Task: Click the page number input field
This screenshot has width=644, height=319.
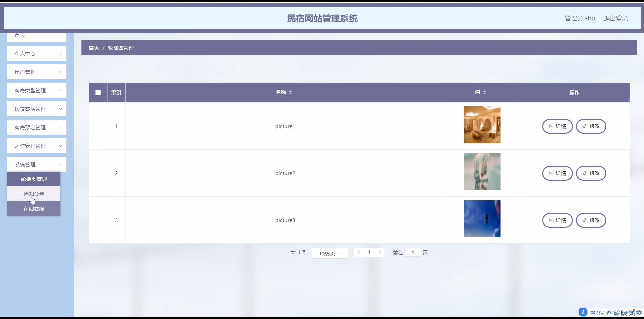Action: 413,252
